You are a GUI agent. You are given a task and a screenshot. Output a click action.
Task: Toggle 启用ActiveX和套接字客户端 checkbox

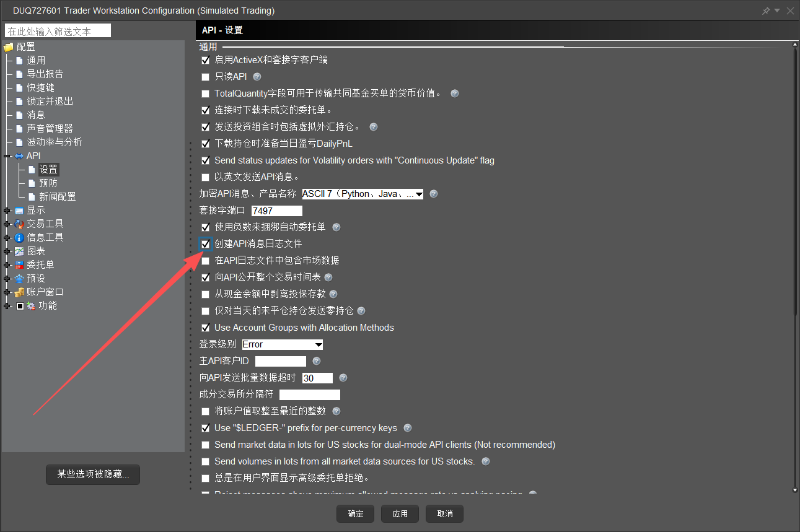[206, 61]
